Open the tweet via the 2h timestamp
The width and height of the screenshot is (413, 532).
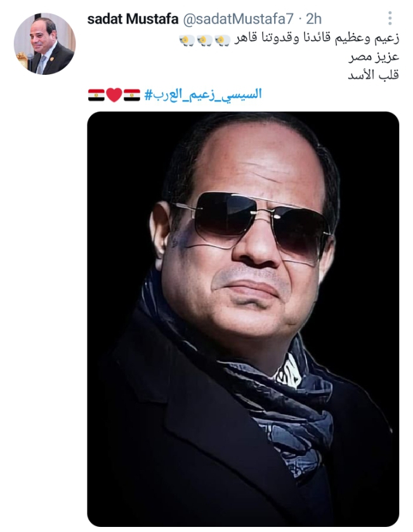pos(313,19)
